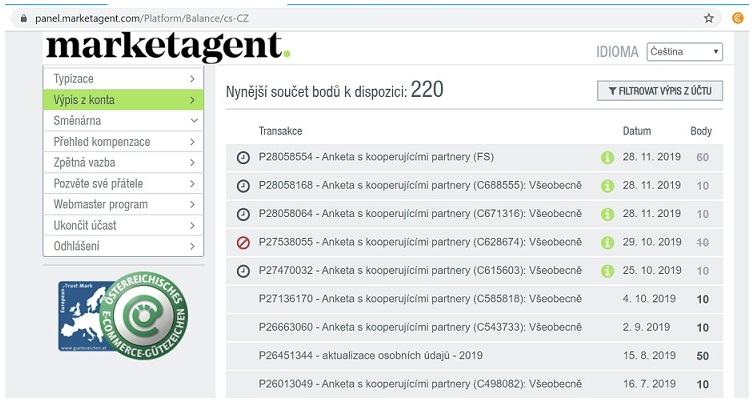
Task: Click green info icon for transaction P28058554
Action: click(x=606, y=158)
